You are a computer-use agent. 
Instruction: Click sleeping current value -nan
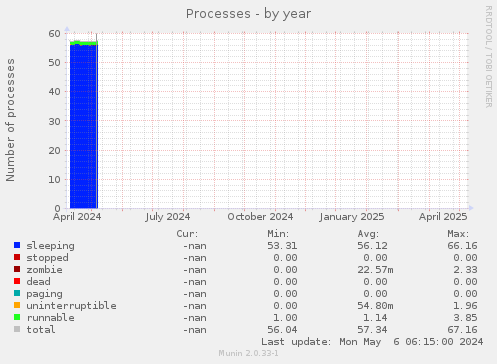[195, 246]
